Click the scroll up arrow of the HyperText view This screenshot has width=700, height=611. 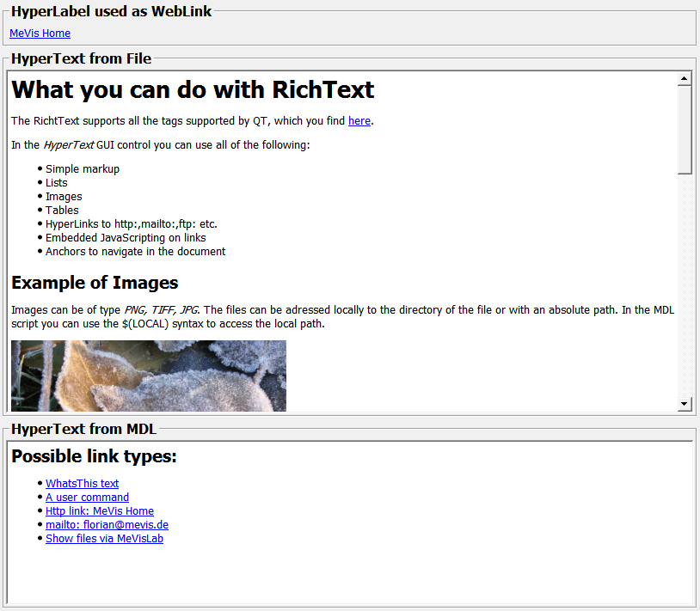(685, 79)
